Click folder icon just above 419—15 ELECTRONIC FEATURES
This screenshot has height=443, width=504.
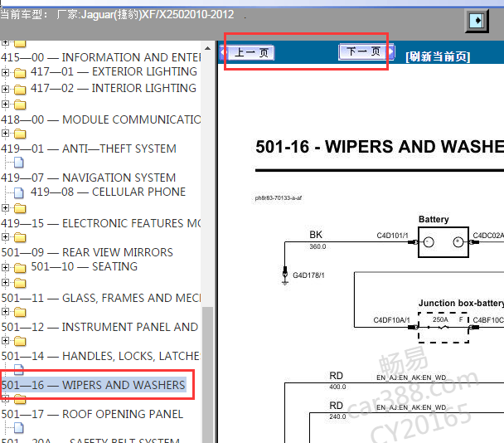point(20,208)
